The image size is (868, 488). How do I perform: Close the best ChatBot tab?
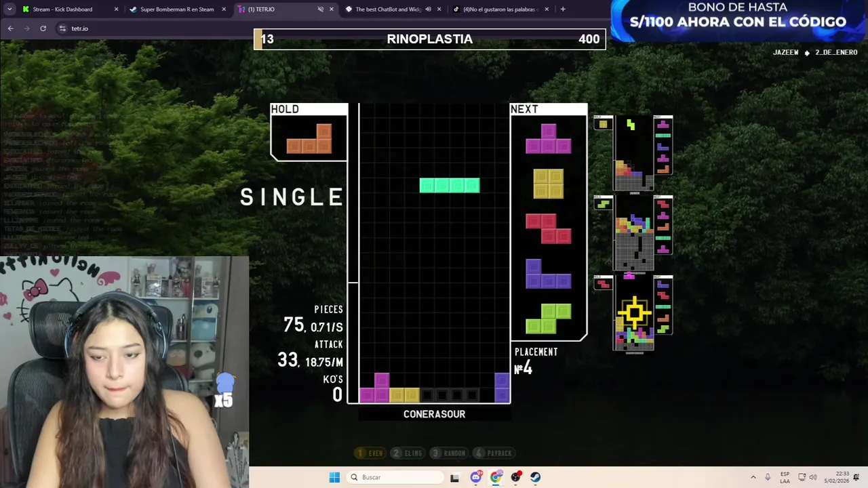point(439,9)
